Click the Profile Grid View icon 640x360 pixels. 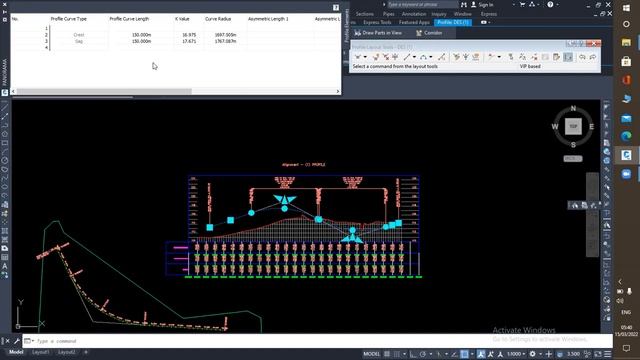[x=568, y=57]
